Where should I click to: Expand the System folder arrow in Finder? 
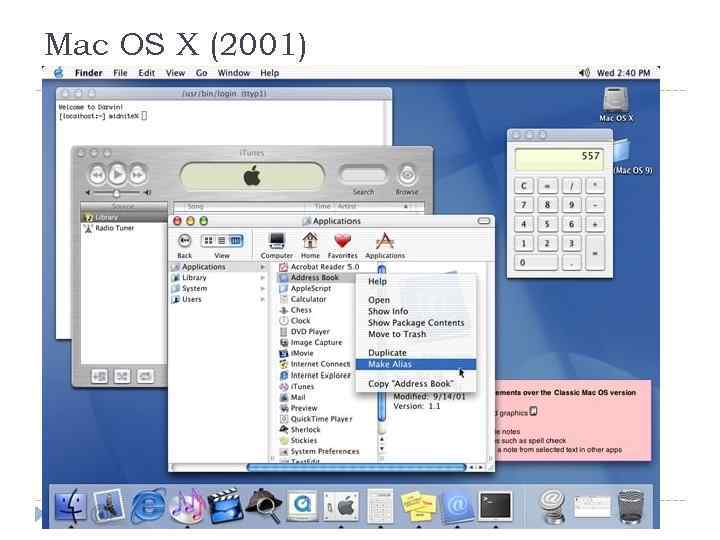tap(262, 288)
